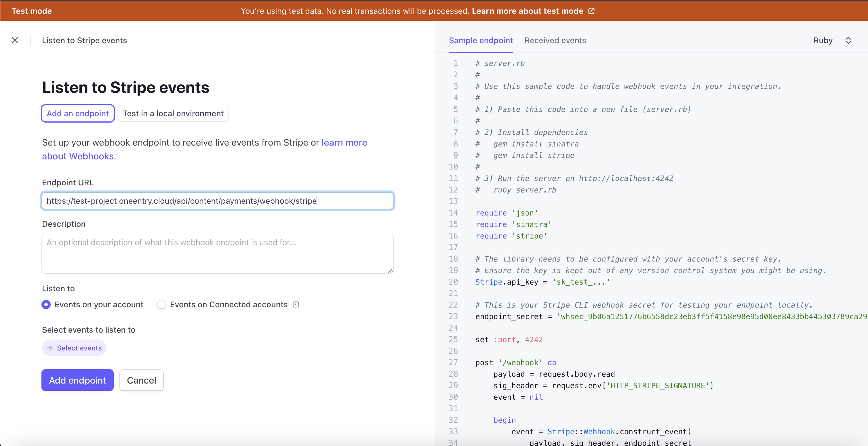Open the Sample endpoint tab
Screen dimensions: 868x446
[481, 40]
